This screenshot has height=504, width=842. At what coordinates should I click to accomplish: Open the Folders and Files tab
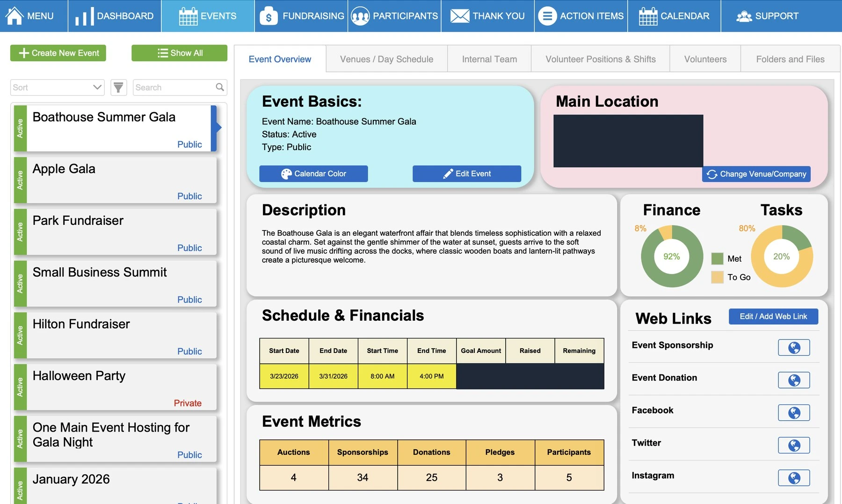(790, 59)
